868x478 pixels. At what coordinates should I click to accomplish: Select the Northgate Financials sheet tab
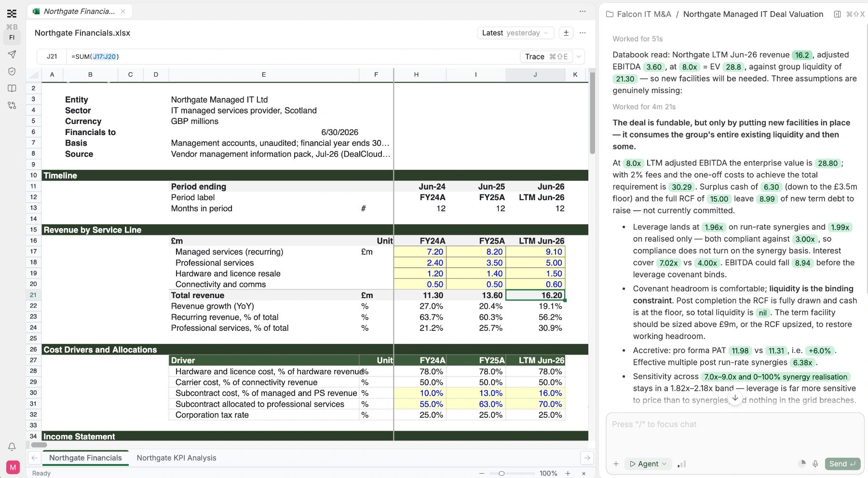[x=85, y=458]
